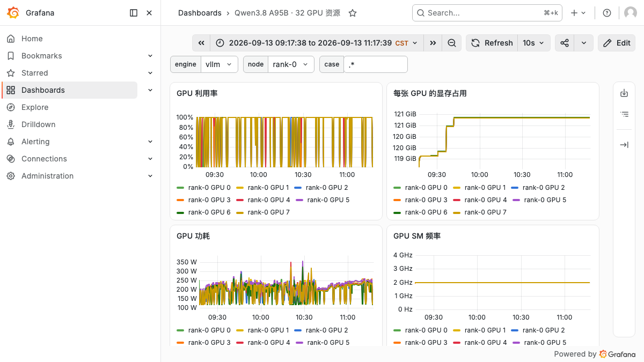Toggle rank-0 GPU 1 in GPU SM 频率 legend

click(485, 330)
